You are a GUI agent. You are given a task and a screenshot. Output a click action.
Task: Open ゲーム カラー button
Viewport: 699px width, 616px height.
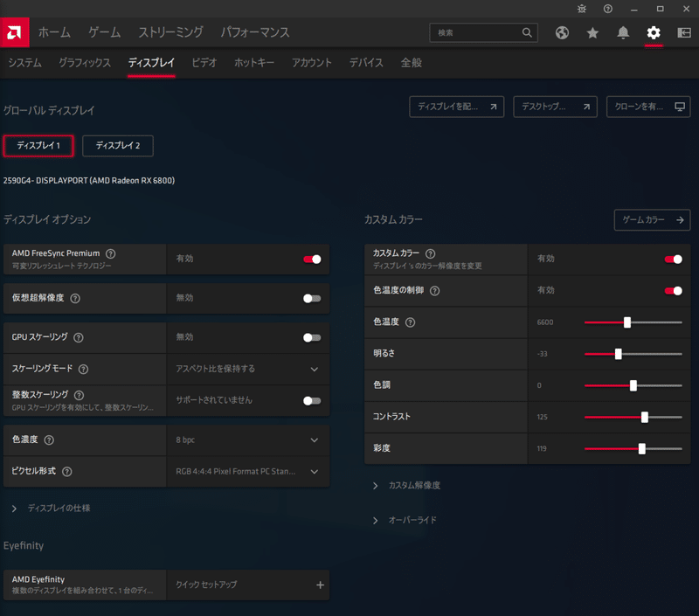652,219
